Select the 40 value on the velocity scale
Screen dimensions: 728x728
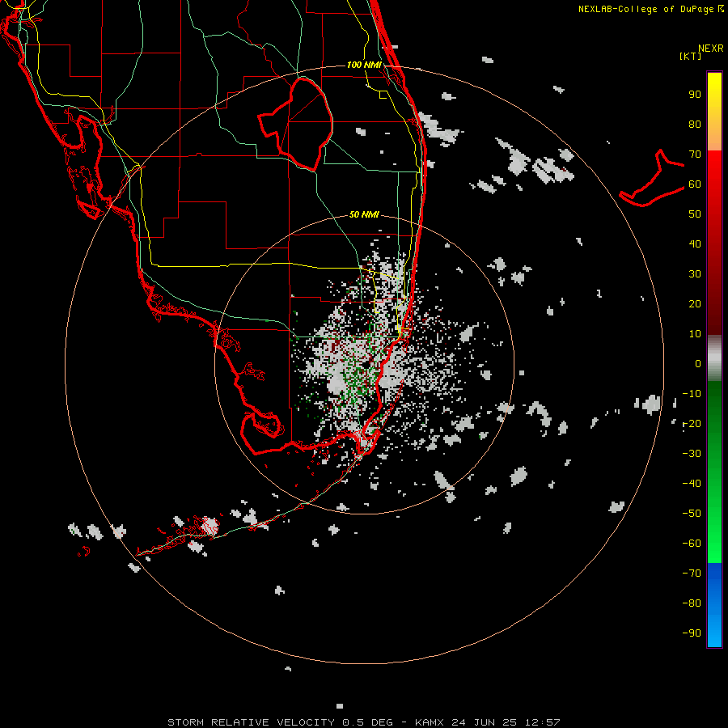(x=695, y=244)
